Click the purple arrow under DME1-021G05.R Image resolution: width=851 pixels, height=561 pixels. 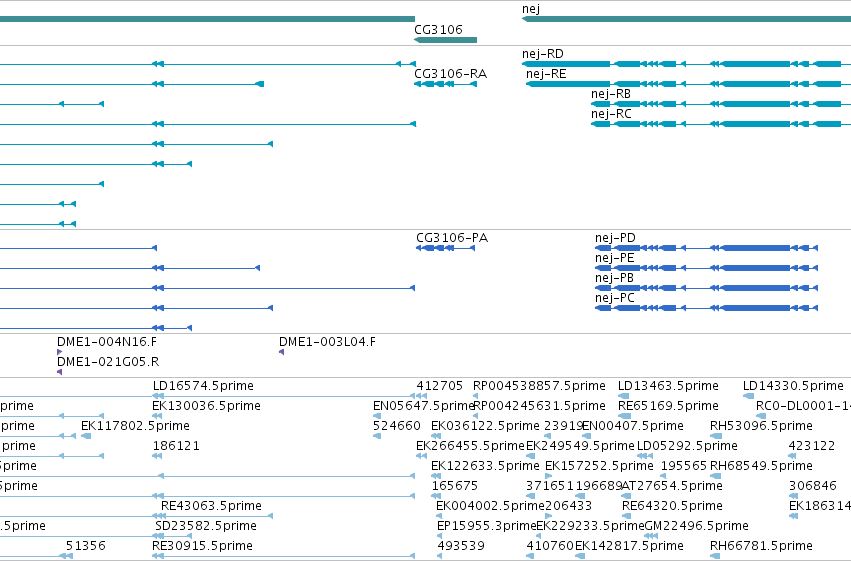[59, 372]
